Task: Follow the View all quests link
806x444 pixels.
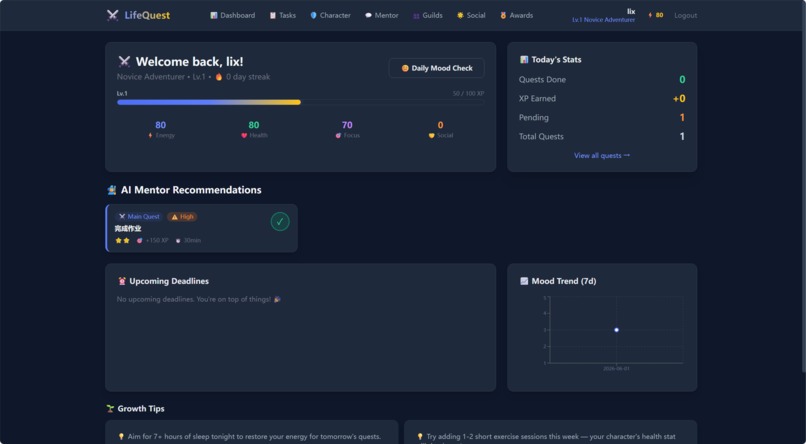Action: point(602,155)
